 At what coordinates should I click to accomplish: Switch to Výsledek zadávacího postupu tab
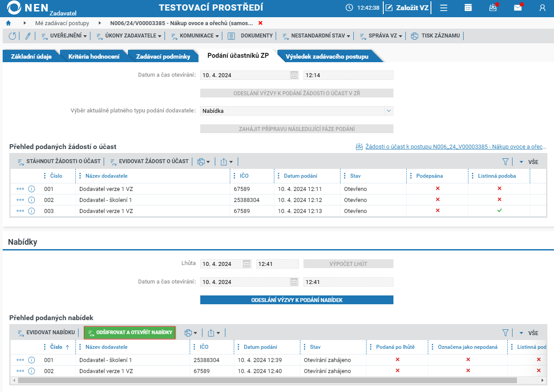(327, 56)
